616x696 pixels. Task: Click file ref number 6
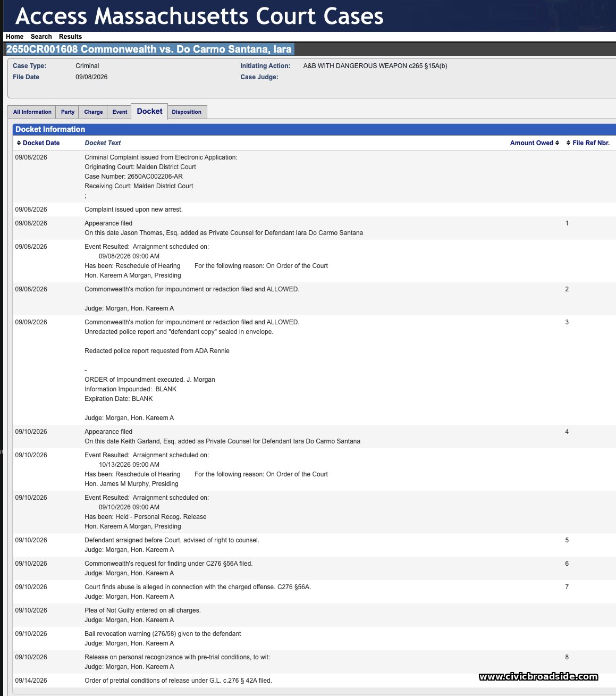point(567,564)
